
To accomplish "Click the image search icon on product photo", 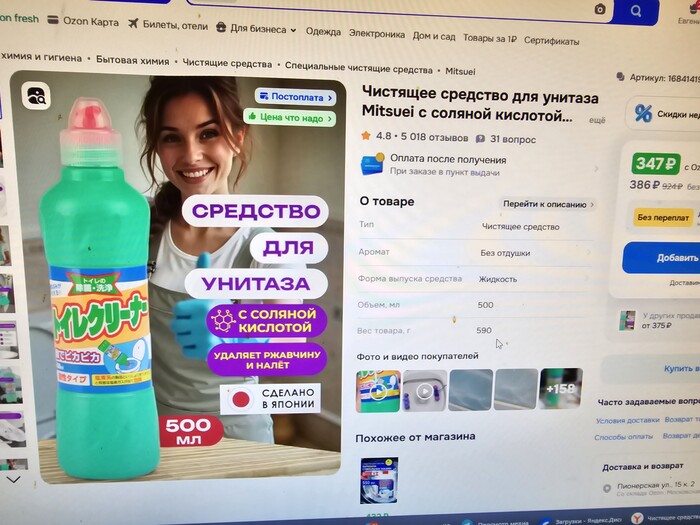I will coord(37,96).
